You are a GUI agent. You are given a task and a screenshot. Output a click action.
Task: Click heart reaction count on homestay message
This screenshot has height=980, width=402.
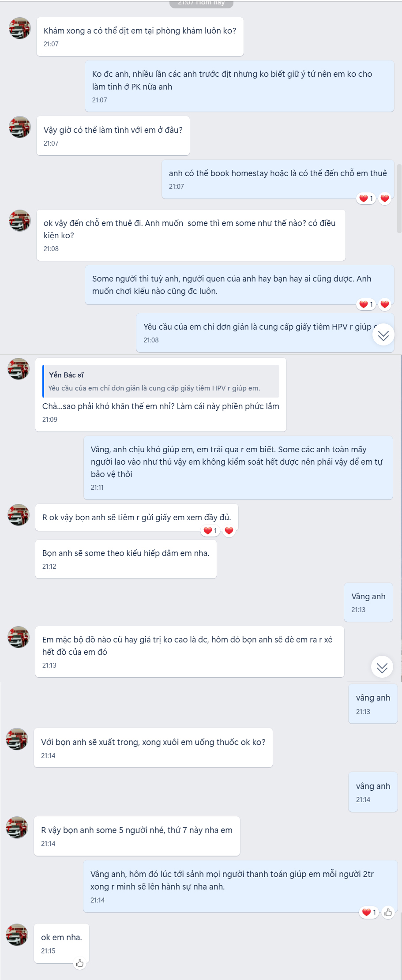[x=366, y=199]
